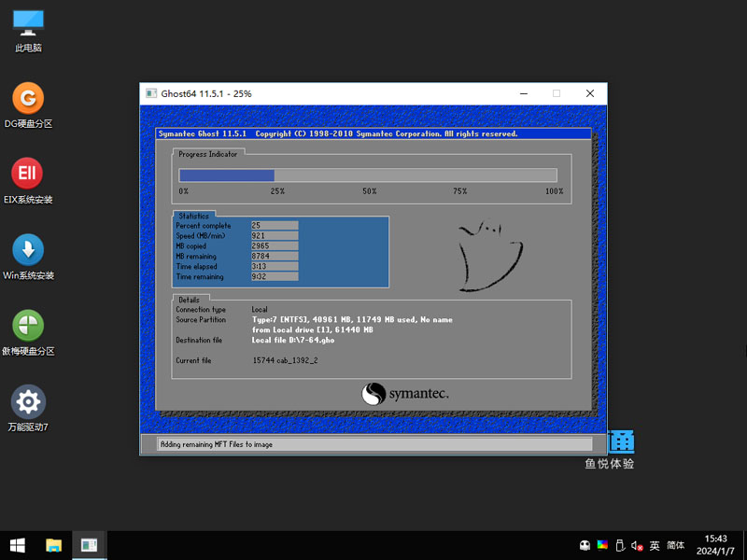Select the MB copied value 2965

point(275,246)
